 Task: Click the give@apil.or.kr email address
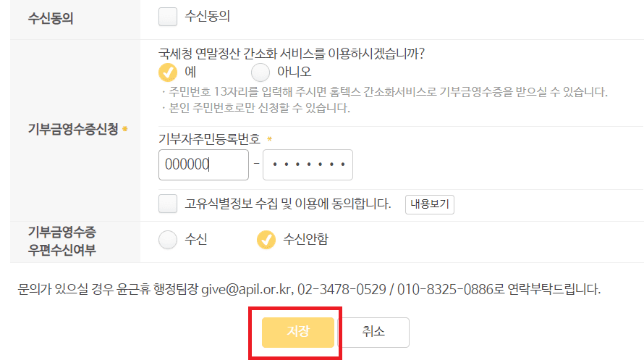[x=246, y=289]
